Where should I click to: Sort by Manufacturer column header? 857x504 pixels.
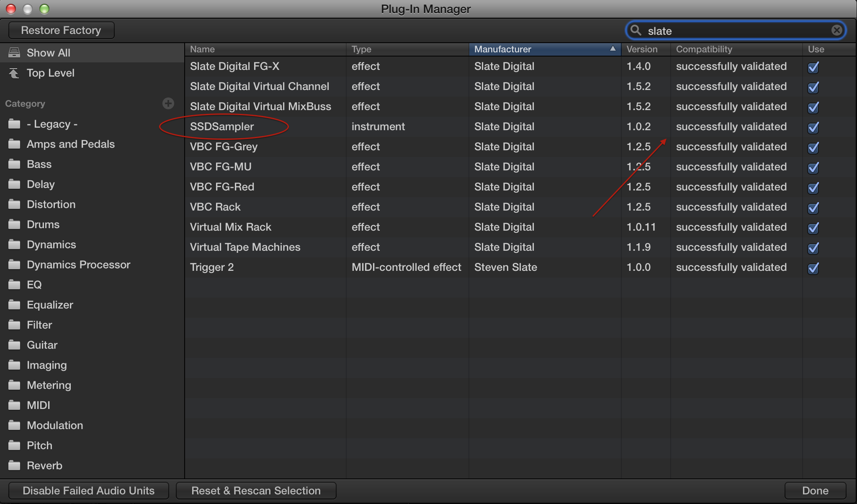(x=545, y=49)
